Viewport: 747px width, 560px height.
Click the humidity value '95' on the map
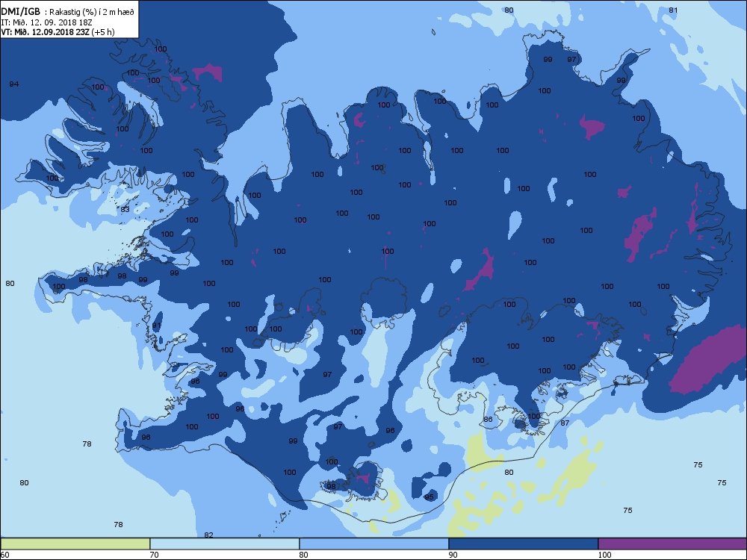(x=429, y=497)
